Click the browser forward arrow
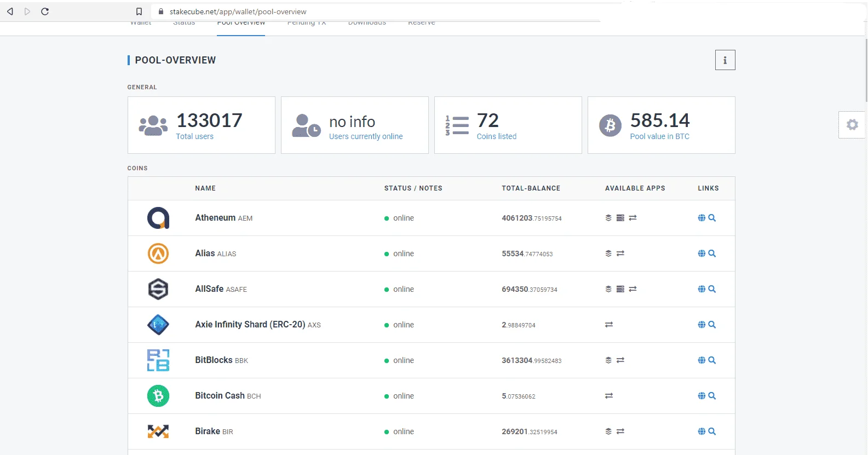The image size is (868, 455). 27,11
